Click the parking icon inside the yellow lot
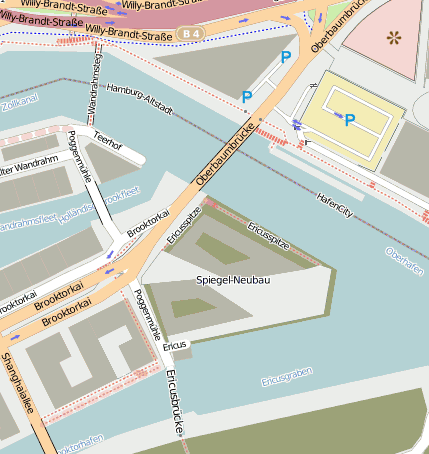 350,120
